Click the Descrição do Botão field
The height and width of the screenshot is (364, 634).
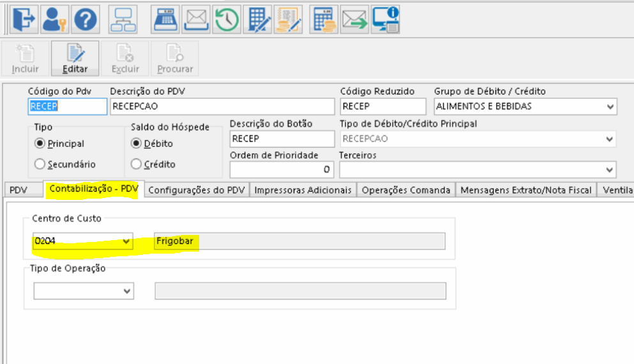click(282, 139)
